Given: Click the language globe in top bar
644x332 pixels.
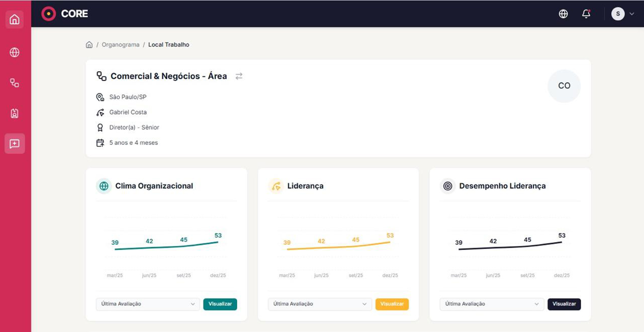Looking at the screenshot, I should [x=563, y=14].
